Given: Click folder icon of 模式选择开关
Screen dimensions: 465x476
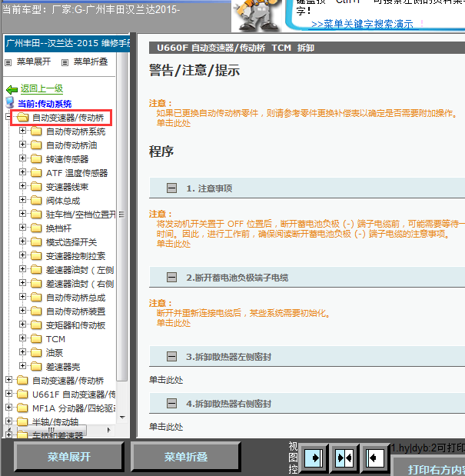Looking at the screenshot, I should pos(36,242).
